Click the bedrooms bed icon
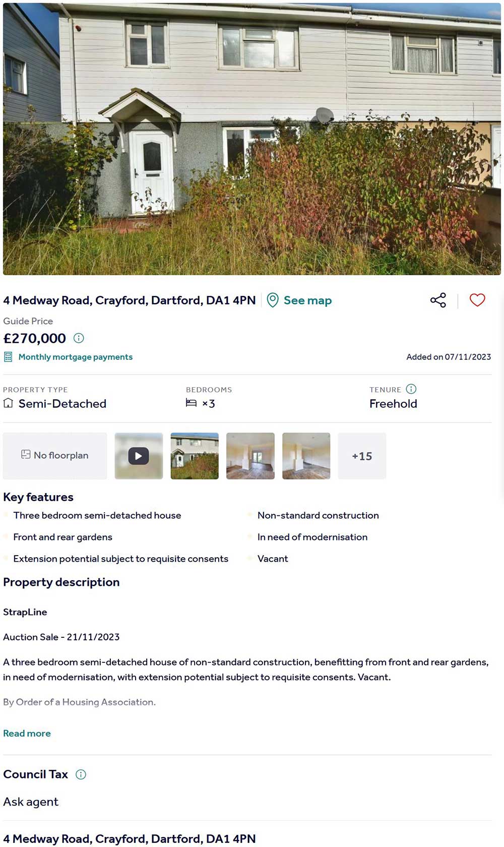This screenshot has width=504, height=847. coord(191,403)
